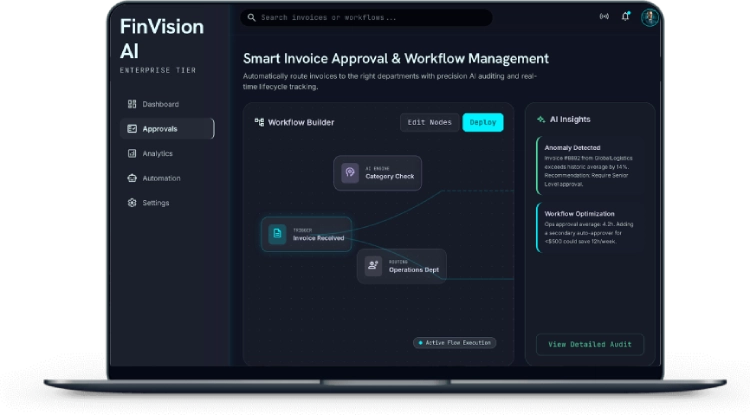Open the user profile avatar
Viewport: 750px width, 415px height.
pyautogui.click(x=650, y=18)
